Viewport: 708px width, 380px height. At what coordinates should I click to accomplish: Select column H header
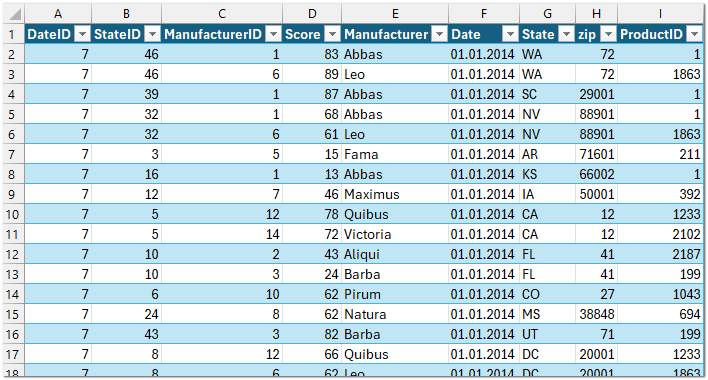coord(596,14)
